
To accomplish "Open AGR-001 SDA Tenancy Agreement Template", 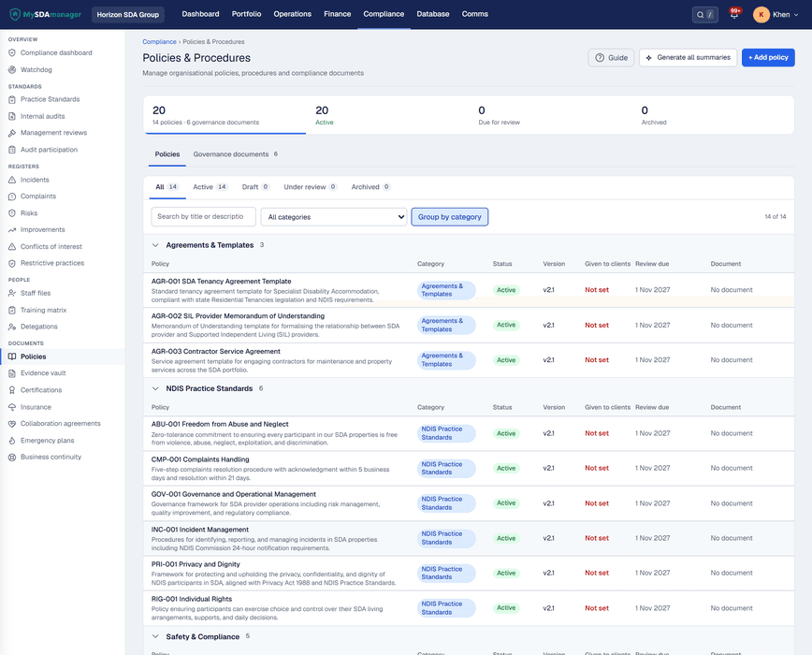I will pos(221,282).
